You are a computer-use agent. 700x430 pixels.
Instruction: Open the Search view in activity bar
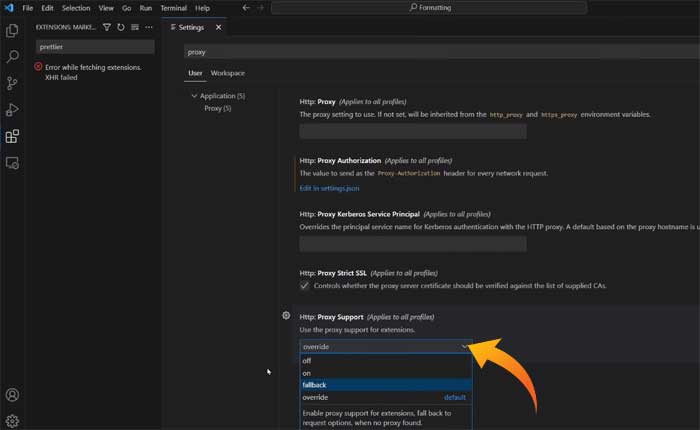[x=12, y=57]
